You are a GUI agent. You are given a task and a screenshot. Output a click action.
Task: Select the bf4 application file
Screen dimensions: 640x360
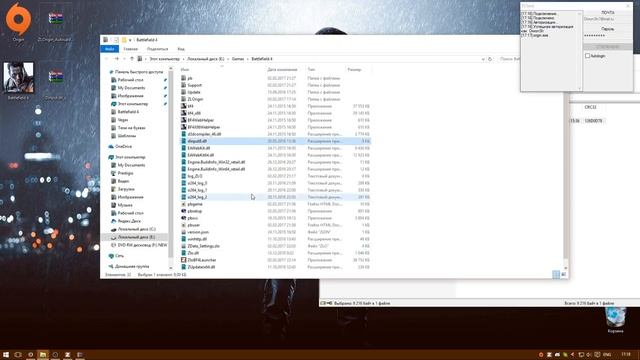(190, 106)
